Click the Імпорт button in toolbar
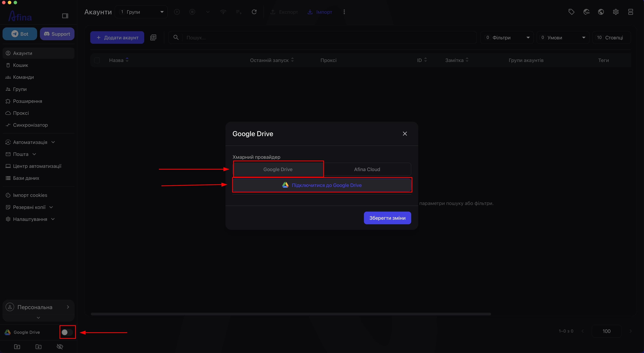Screen dimensions: 644x353 point(319,12)
